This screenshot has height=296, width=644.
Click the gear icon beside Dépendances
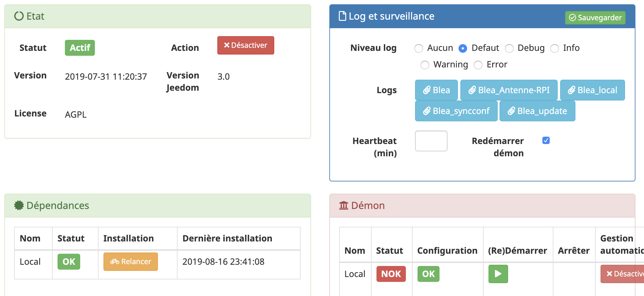[x=19, y=205]
